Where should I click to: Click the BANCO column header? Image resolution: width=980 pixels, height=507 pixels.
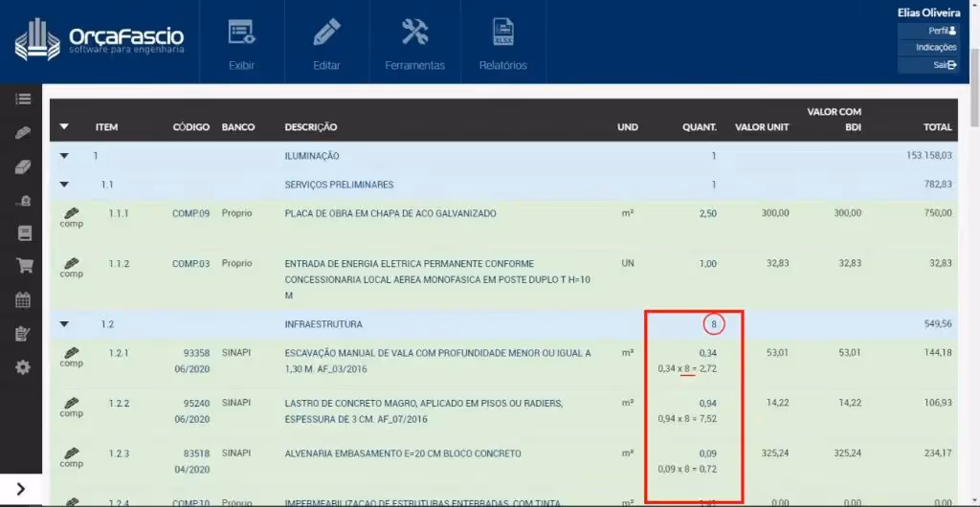point(238,127)
